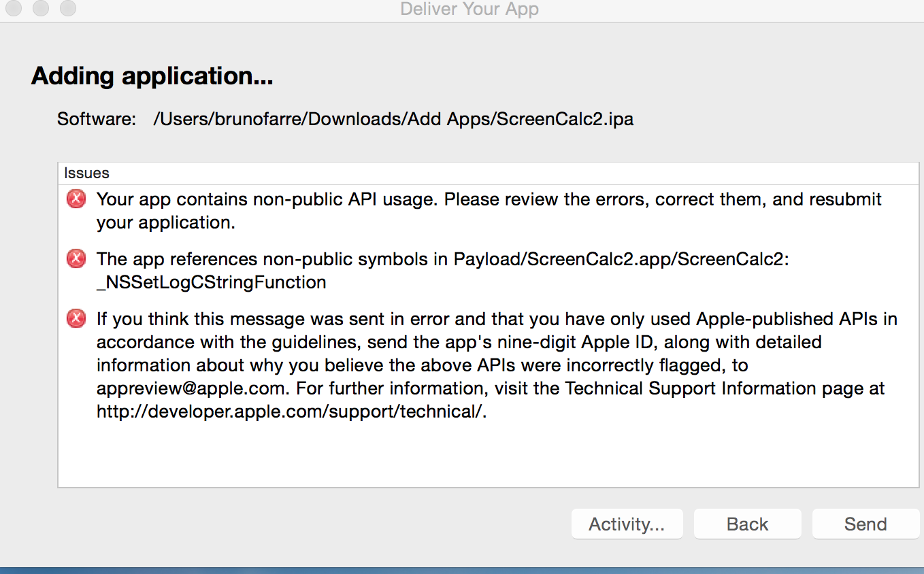This screenshot has width=924, height=574.
Task: Click the "Adding application..." heading
Action: (x=152, y=75)
